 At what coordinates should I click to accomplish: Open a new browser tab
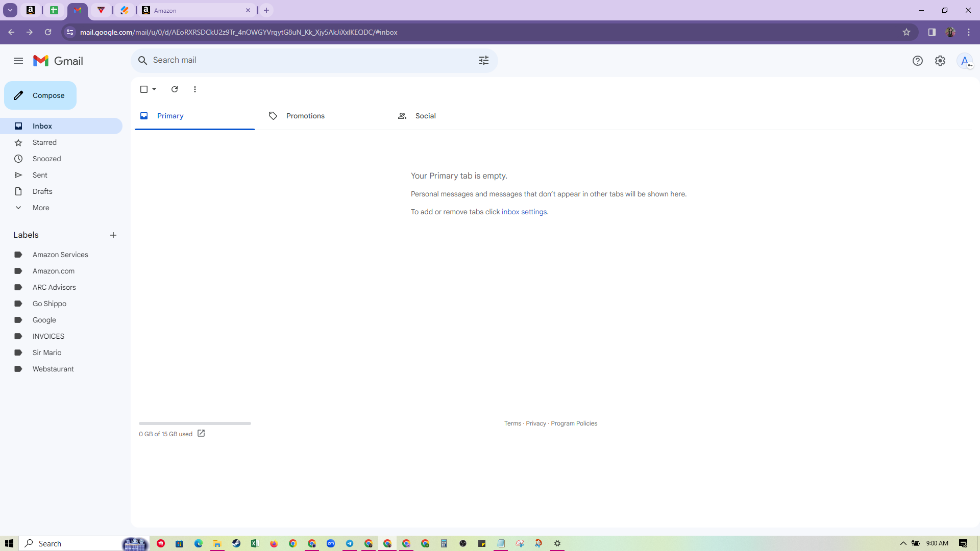click(x=266, y=10)
